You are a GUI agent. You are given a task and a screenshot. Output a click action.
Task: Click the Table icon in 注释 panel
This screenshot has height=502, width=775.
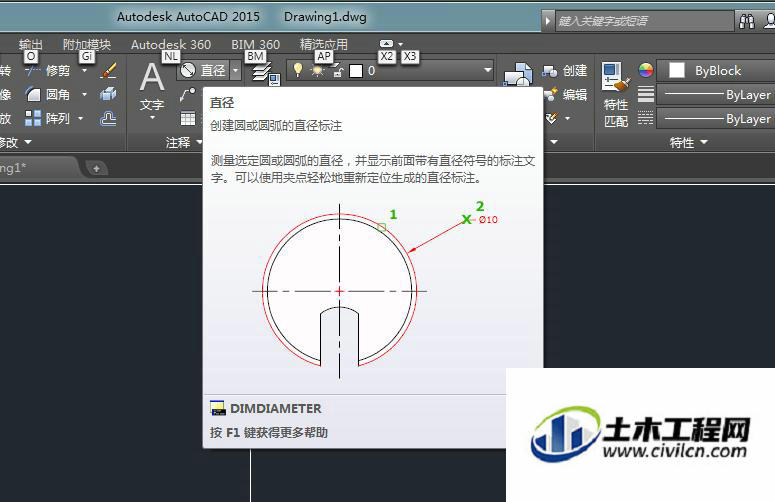[188, 118]
